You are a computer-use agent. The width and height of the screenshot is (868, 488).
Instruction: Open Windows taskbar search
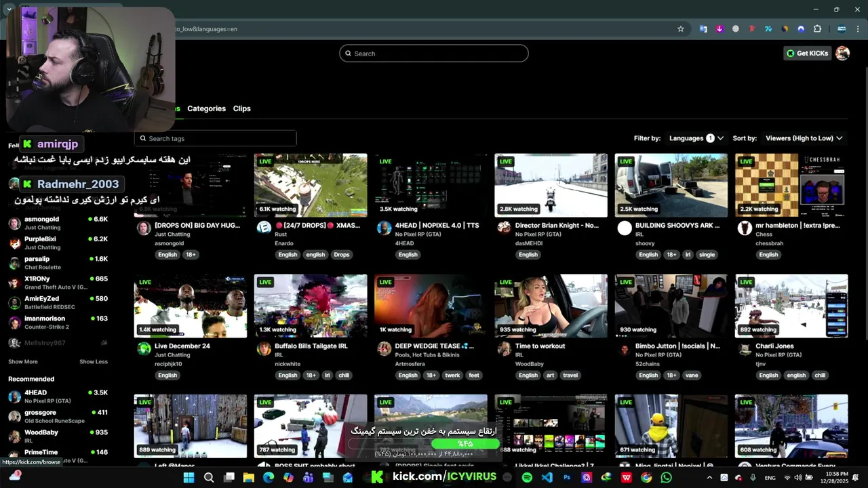coord(209,477)
